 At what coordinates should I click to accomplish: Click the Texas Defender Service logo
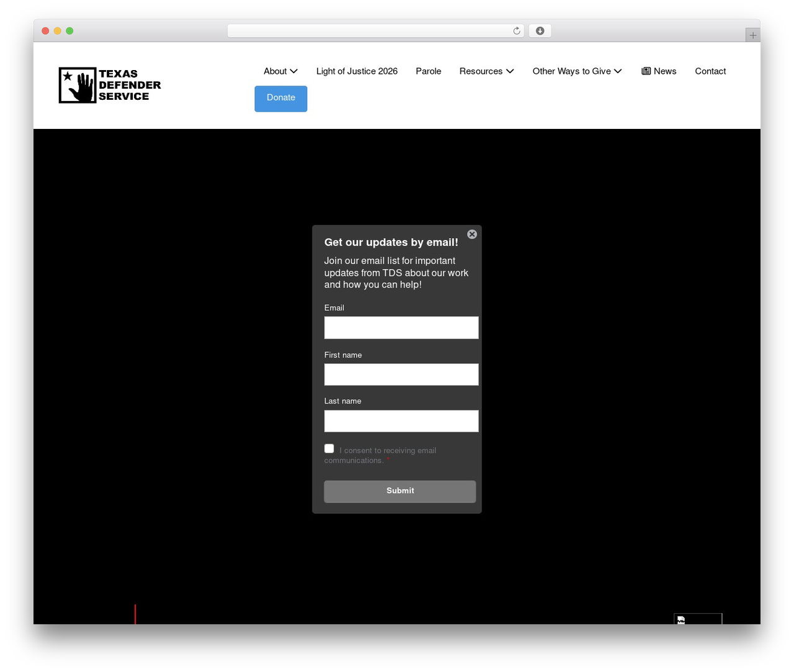(x=110, y=85)
